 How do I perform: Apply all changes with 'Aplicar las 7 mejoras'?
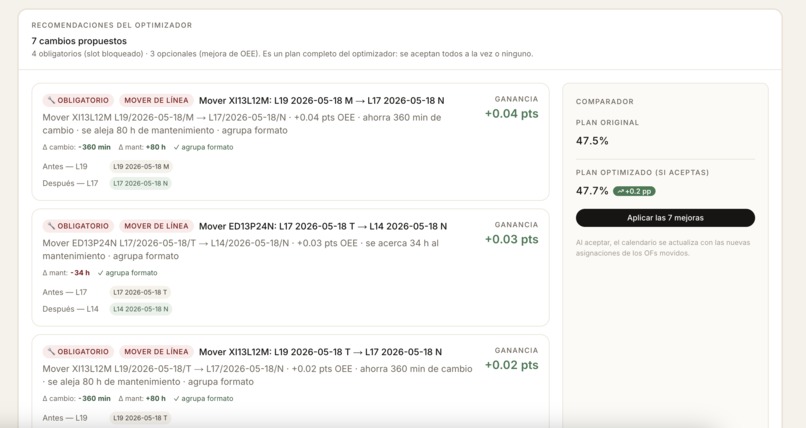665,218
